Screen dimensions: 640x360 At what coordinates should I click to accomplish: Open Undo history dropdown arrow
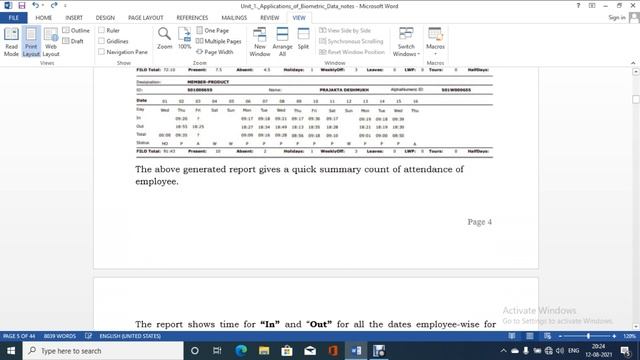(x=42, y=6)
